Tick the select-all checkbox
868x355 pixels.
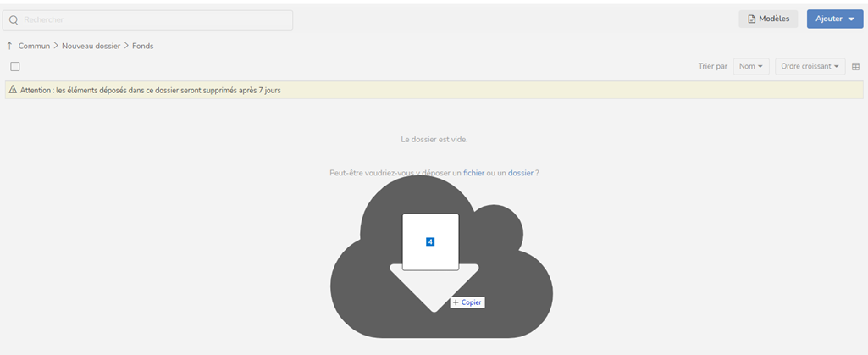[x=15, y=66]
